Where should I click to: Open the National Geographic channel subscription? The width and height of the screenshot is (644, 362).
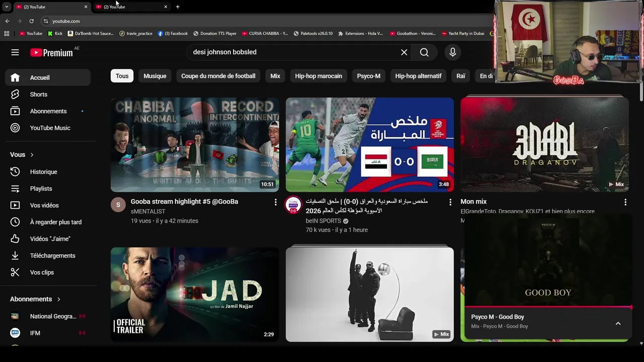[x=48, y=316]
